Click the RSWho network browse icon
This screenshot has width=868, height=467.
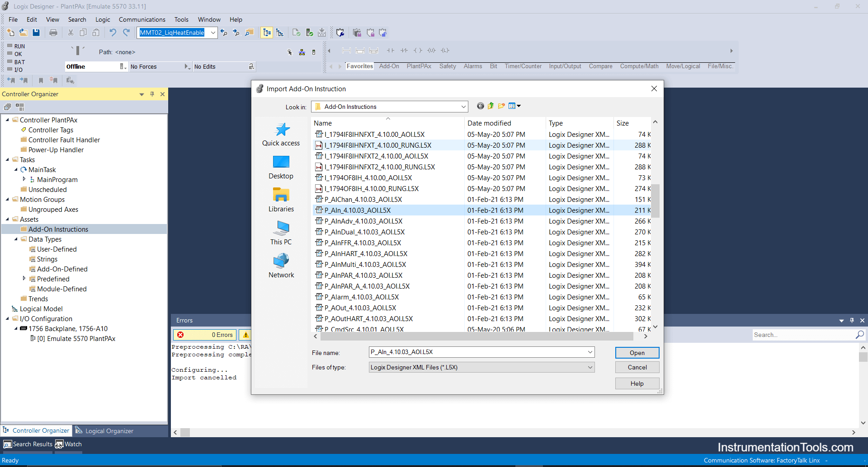(302, 52)
